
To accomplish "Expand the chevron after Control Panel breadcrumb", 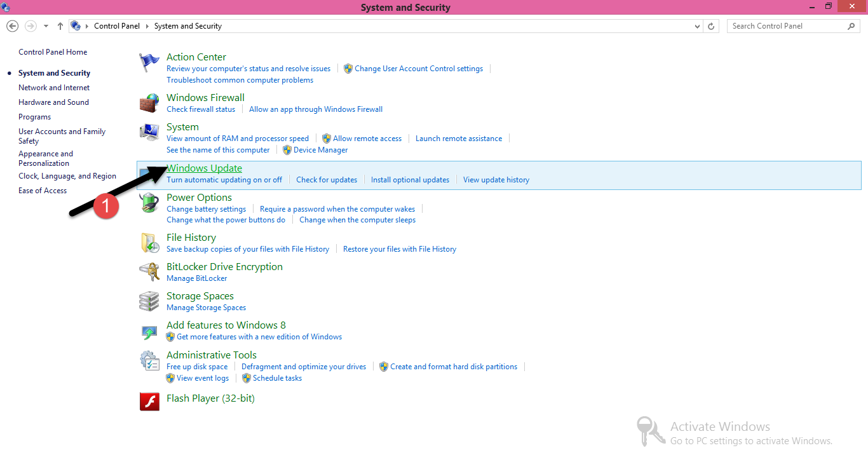I will [x=147, y=26].
